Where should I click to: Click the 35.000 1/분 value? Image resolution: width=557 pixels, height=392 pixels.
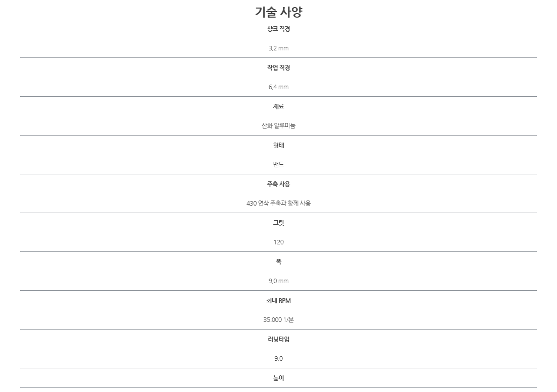click(278, 319)
